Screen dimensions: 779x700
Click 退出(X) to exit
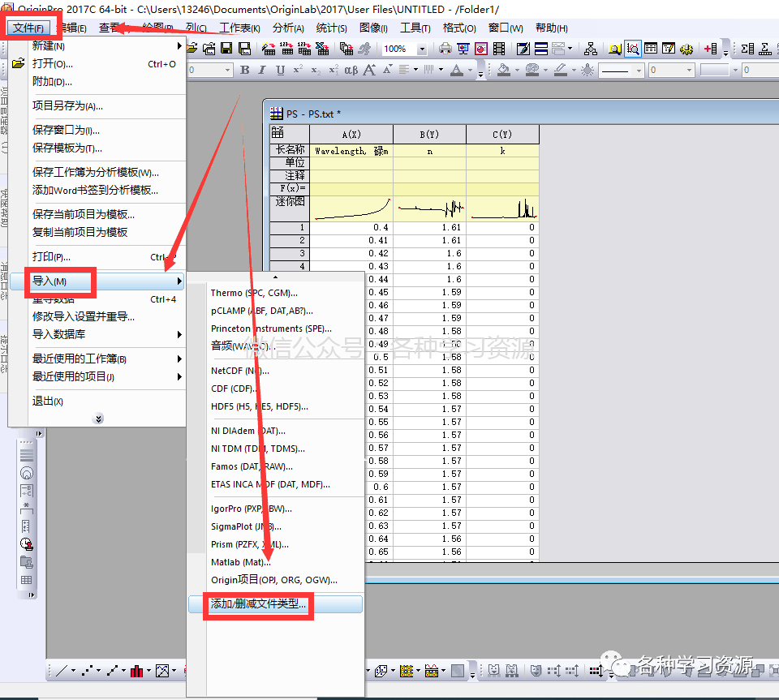coord(48,402)
